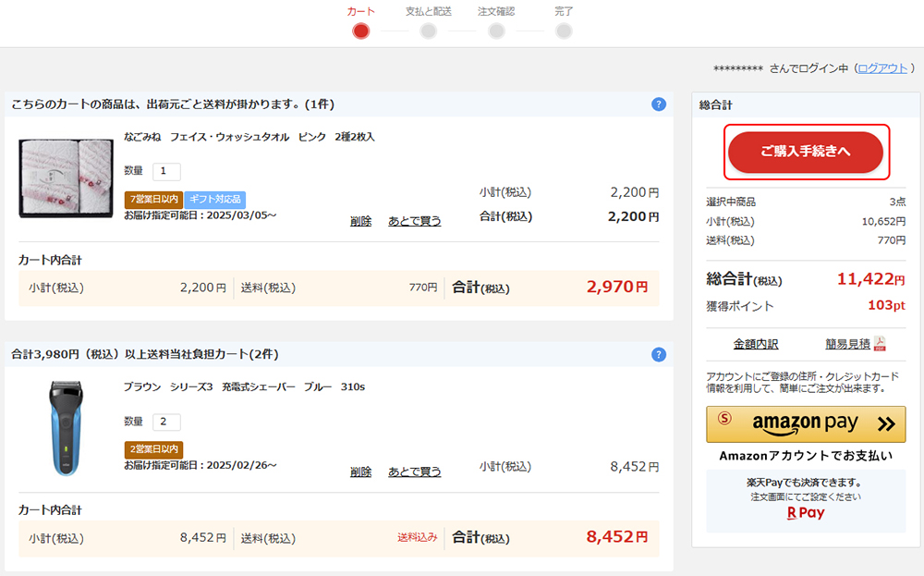Click the 選択中商品 3点 value
This screenshot has height=576, width=924.
pyautogui.click(x=897, y=202)
